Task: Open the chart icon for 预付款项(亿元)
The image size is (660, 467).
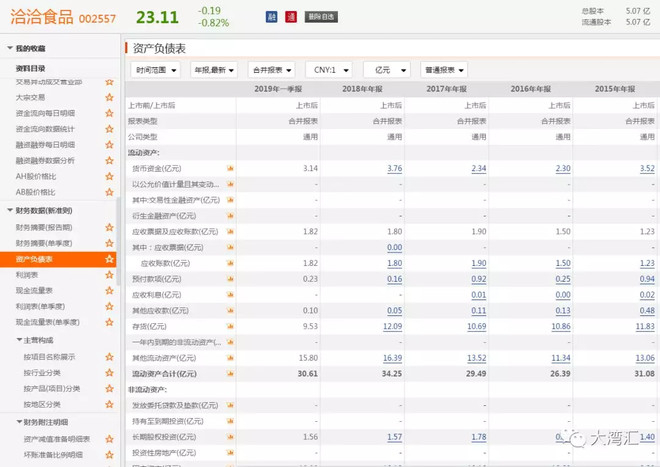Action: [230, 279]
